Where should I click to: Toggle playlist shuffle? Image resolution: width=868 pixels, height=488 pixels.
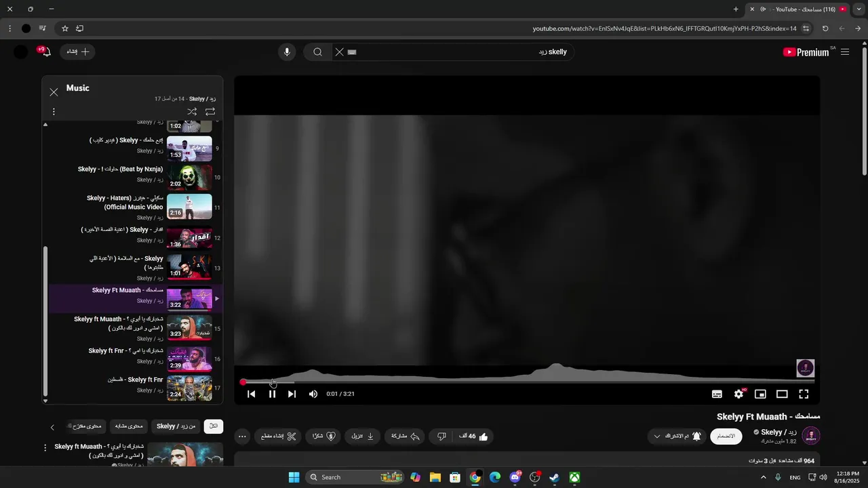pyautogui.click(x=192, y=112)
